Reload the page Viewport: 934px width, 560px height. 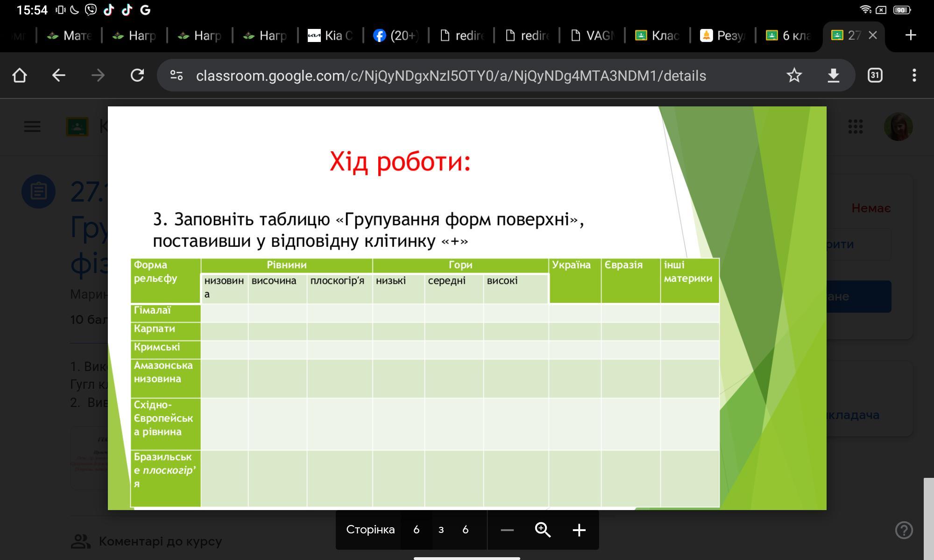click(137, 75)
